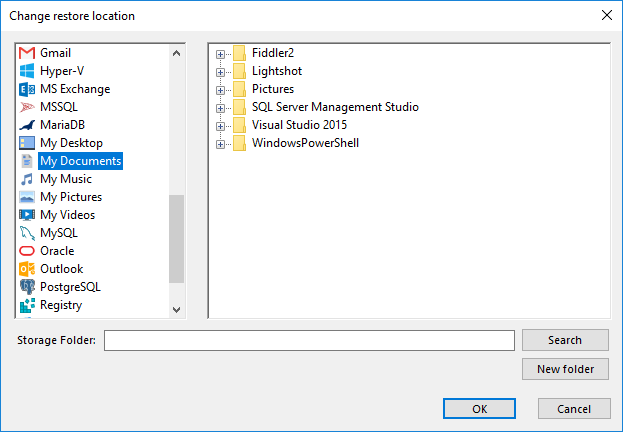Viewport: 623px width, 432px height.
Task: Close the Change restore location dialog
Action: pos(607,15)
